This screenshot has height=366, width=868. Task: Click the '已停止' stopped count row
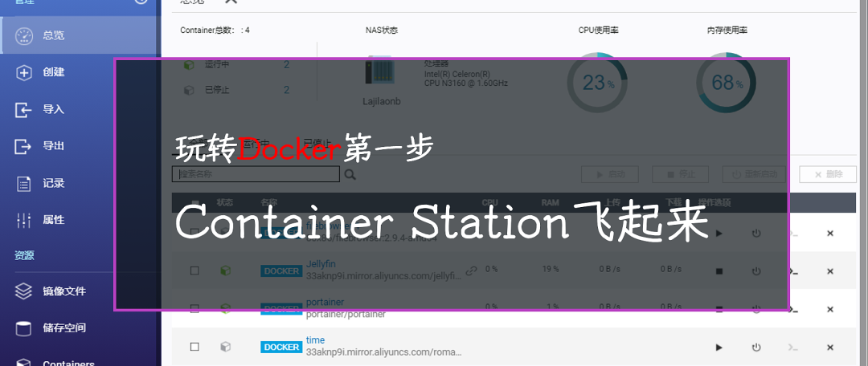[x=237, y=90]
